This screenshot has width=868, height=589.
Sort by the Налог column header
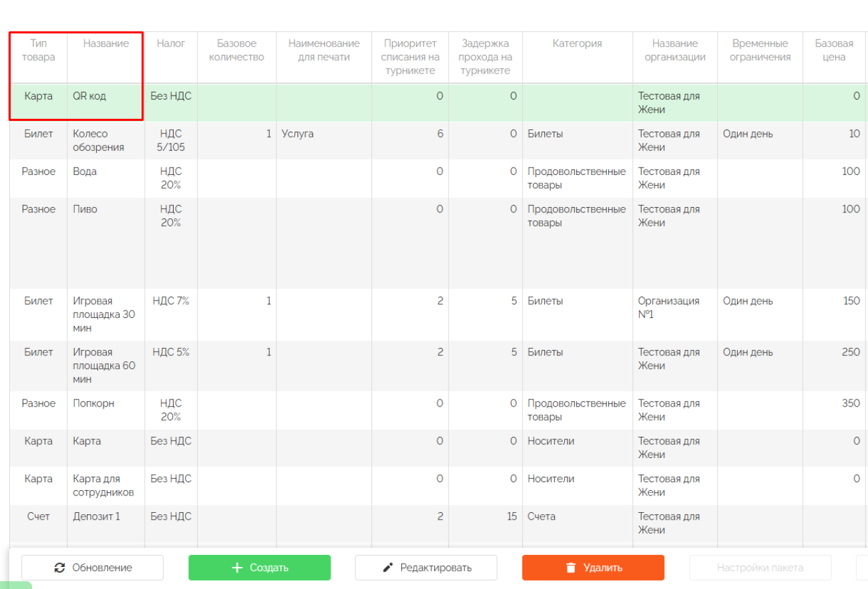(x=171, y=43)
